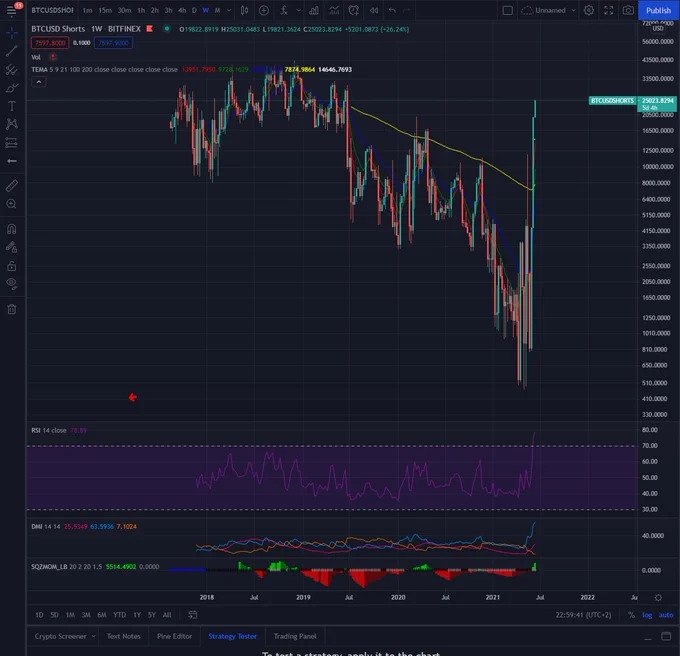This screenshot has height=656, width=680.
Task: Select the All date range
Action: (x=167, y=615)
